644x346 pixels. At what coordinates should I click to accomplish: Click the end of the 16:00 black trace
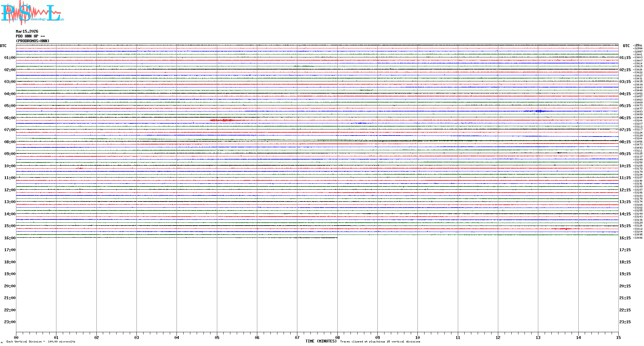point(337,238)
